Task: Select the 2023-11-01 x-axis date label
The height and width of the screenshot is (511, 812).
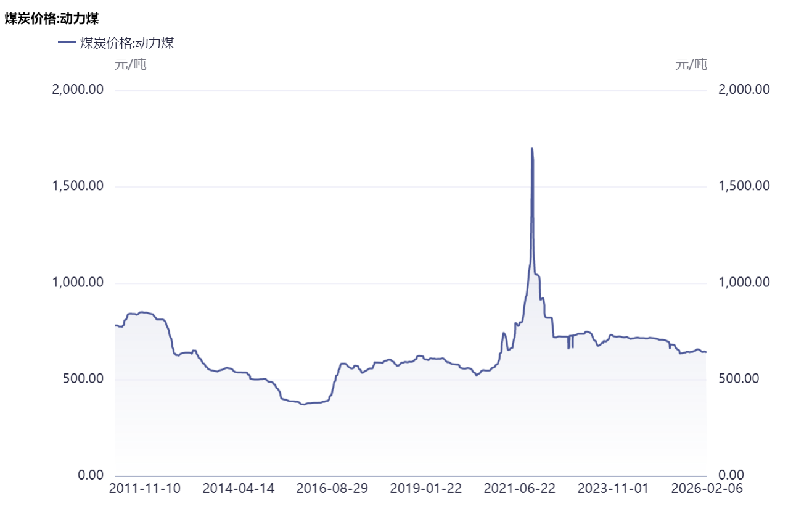Action: 613,489
